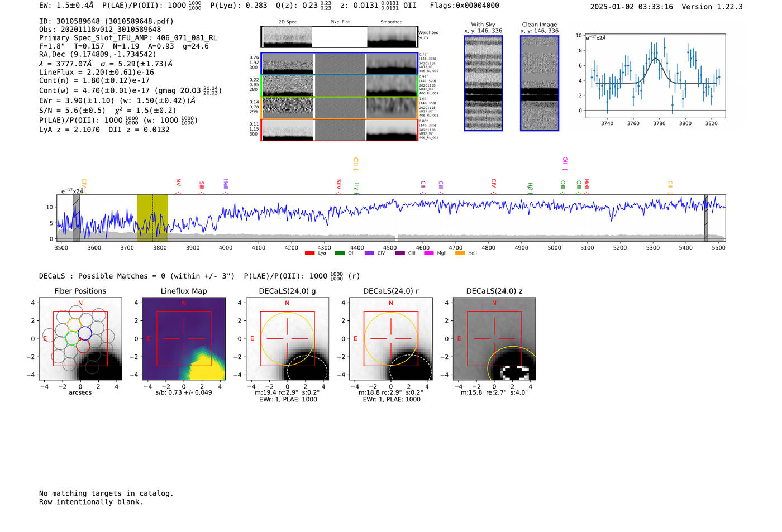Click 'm:15.8 re:2.7" s:4.0"' under DECaLS z
Image resolution: width=782 pixels, height=532 pixels.
click(494, 392)
